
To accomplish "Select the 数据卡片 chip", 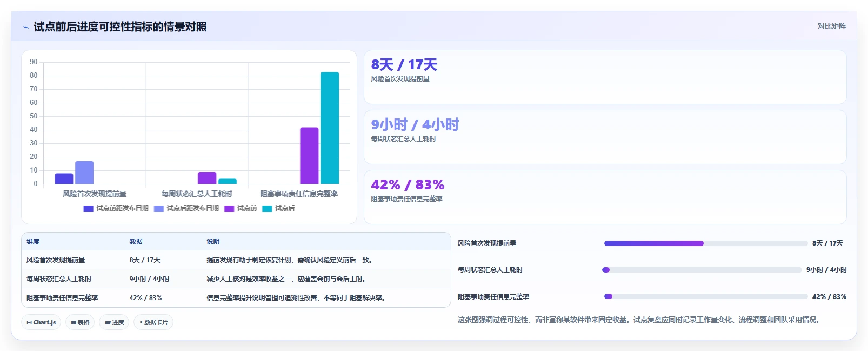I will (153, 322).
